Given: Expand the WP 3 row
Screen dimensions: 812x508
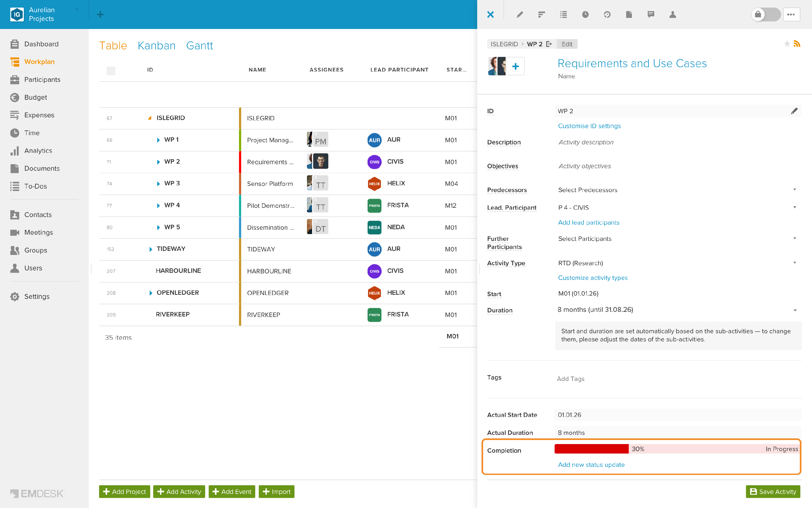Looking at the screenshot, I should click(158, 184).
